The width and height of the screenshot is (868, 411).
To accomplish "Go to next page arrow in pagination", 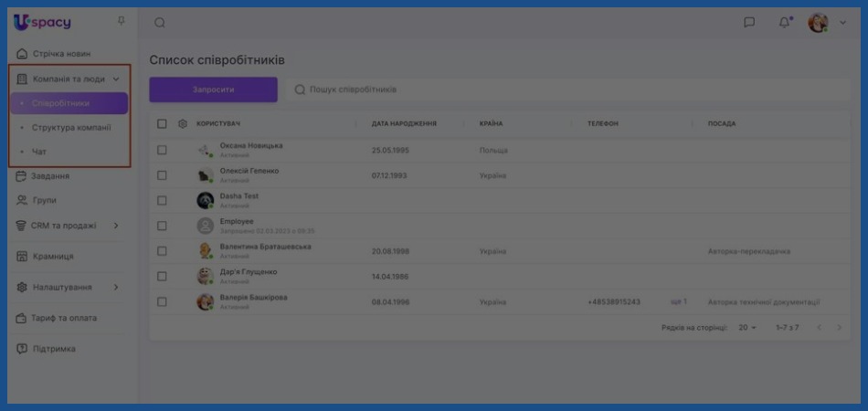I will pos(840,327).
